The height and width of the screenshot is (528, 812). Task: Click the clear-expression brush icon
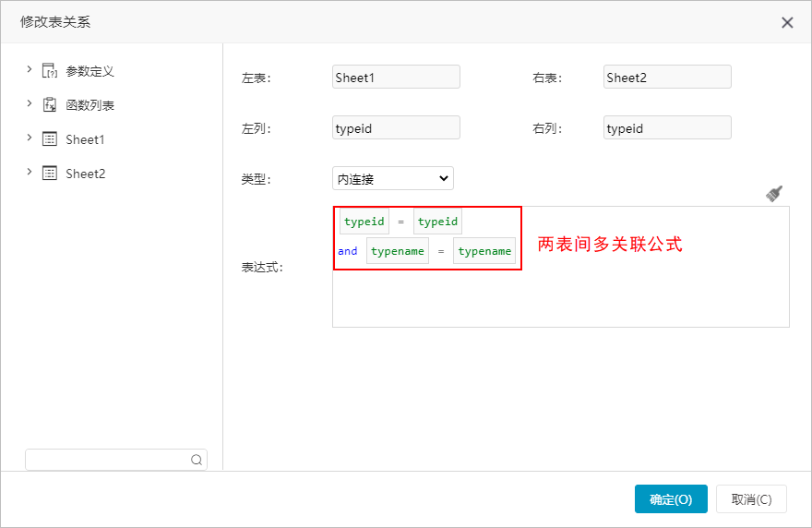point(774,193)
